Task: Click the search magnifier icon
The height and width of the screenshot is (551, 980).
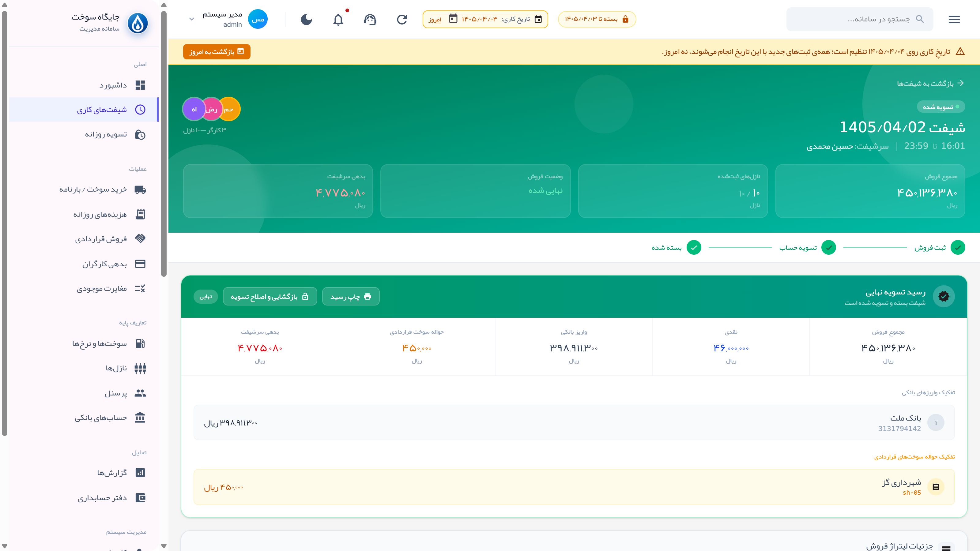Action: tap(919, 19)
